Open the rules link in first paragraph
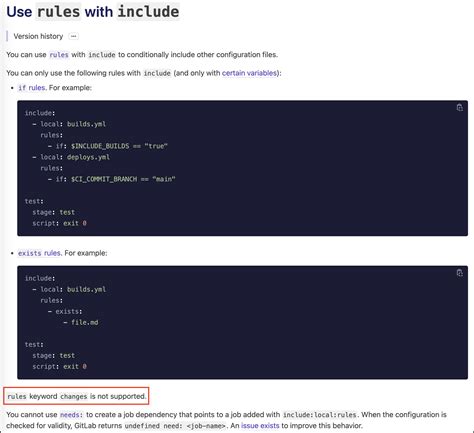The image size is (474, 433). [59, 55]
